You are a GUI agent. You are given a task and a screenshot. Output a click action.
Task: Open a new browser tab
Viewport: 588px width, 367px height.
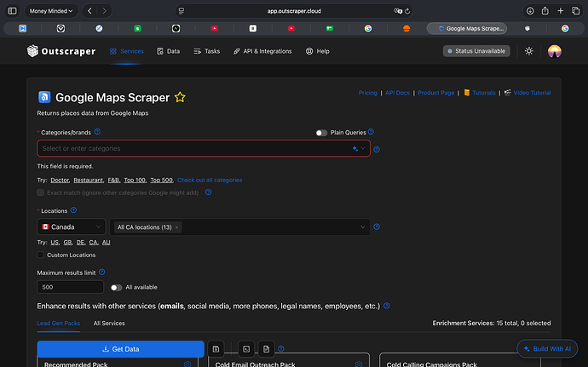(560, 11)
